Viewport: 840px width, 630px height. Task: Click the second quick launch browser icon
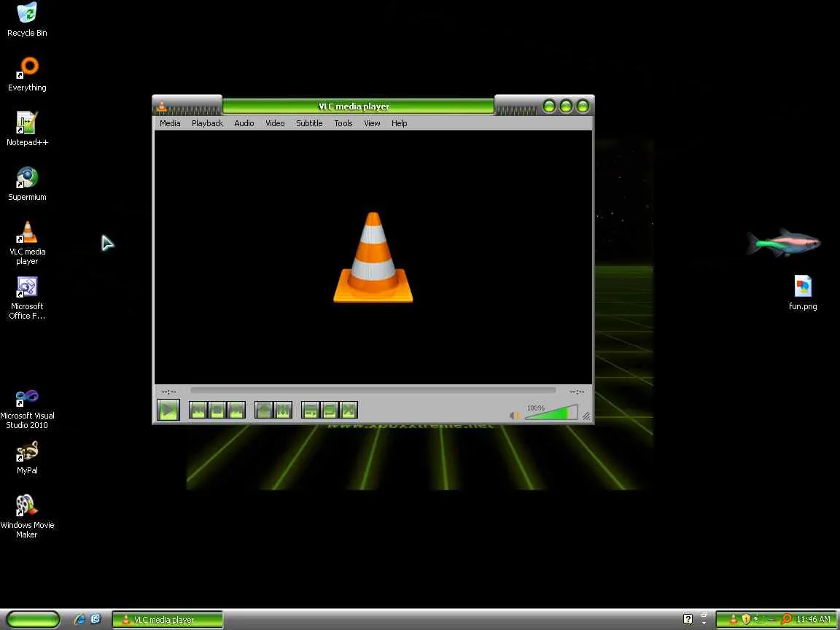click(x=96, y=619)
